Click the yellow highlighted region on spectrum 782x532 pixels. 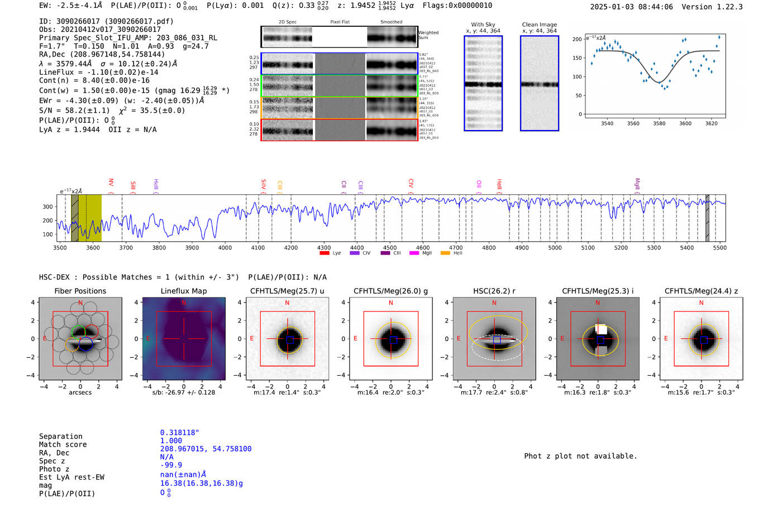(x=90, y=218)
